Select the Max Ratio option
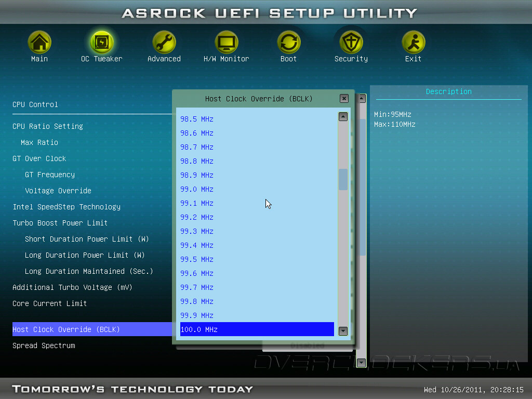Image resolution: width=532 pixels, height=399 pixels. pos(39,142)
